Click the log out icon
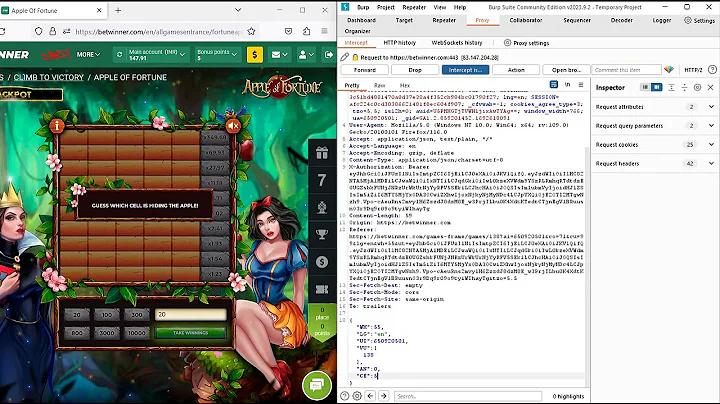The width and height of the screenshot is (720, 404). [x=329, y=55]
